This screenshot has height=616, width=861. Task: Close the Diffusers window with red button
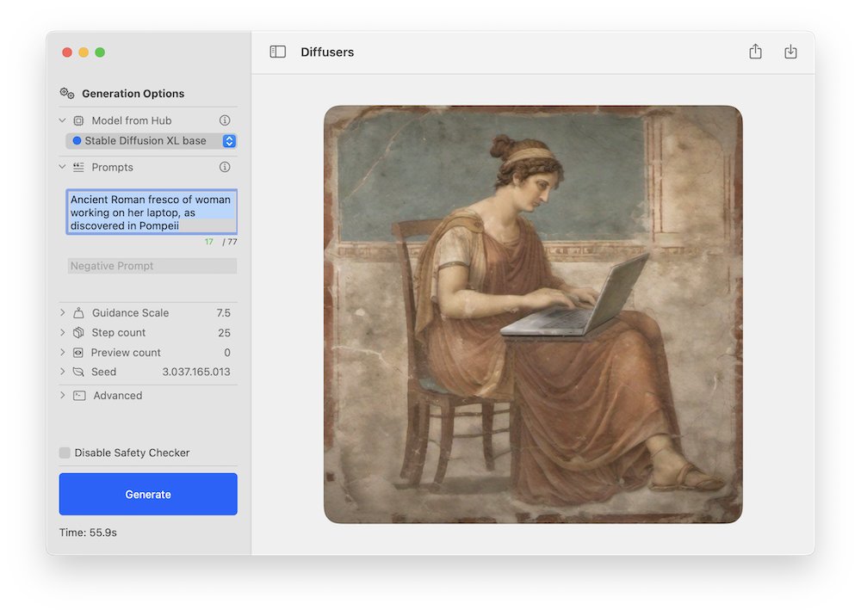coord(67,52)
